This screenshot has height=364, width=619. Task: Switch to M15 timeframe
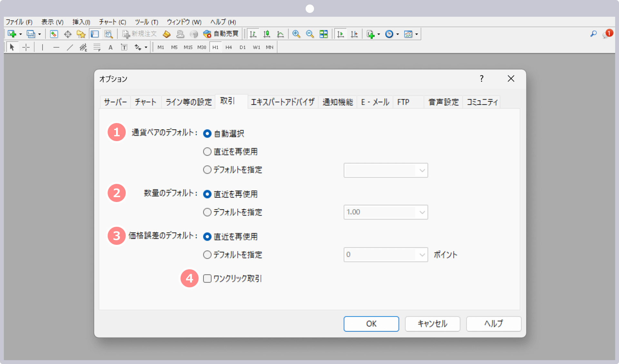coord(188,47)
